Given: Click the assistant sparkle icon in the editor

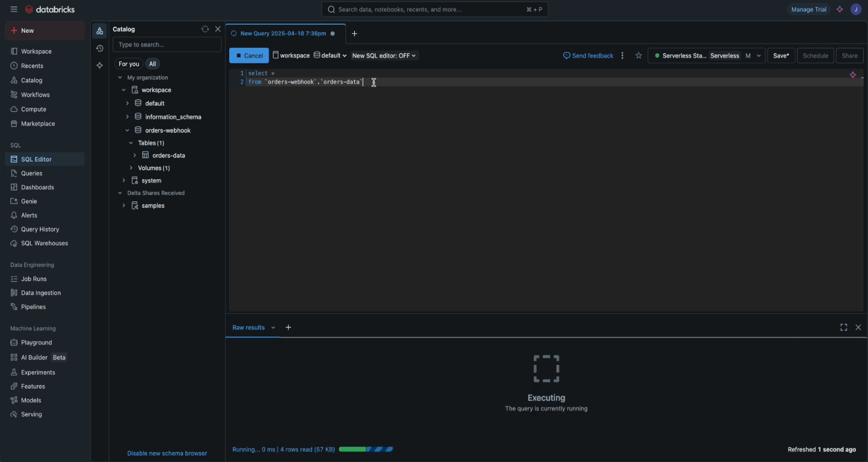Looking at the screenshot, I should click(x=853, y=75).
